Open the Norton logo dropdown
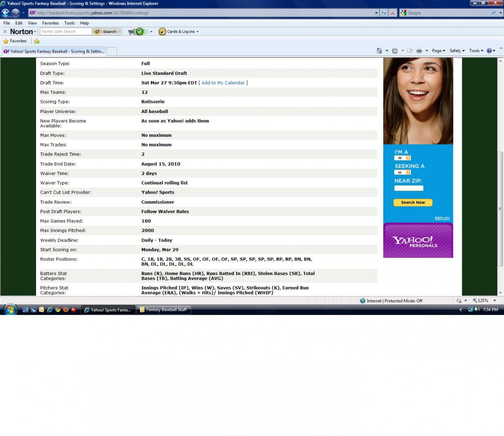This screenshot has height=436, width=504. click(x=23, y=32)
